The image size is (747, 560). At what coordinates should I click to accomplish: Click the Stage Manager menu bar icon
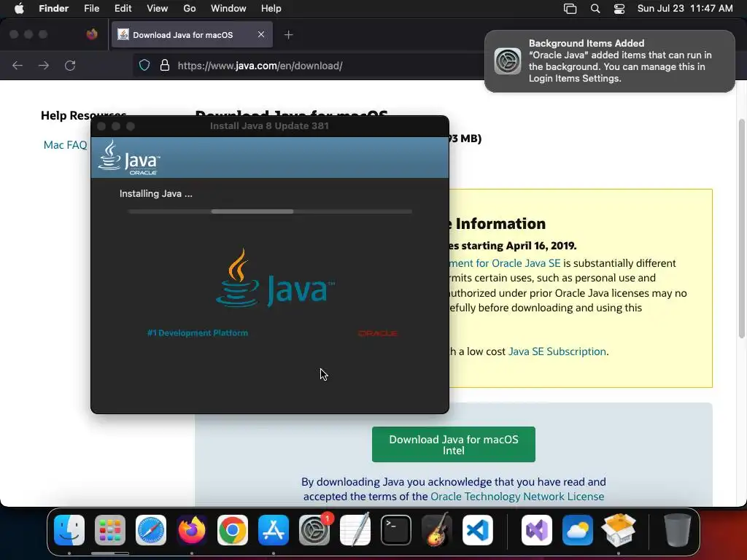coord(570,9)
